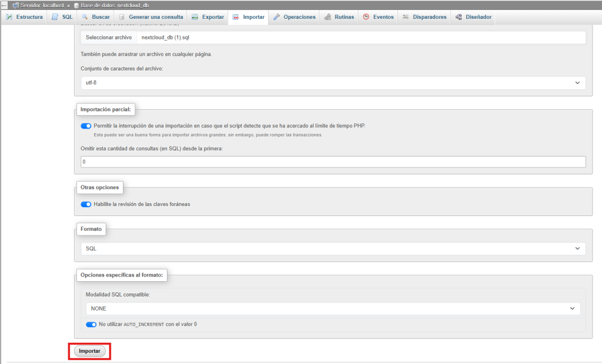Image resolution: width=602 pixels, height=364 pixels.
Task: Click the Eventos clock icon
Action: point(366,17)
